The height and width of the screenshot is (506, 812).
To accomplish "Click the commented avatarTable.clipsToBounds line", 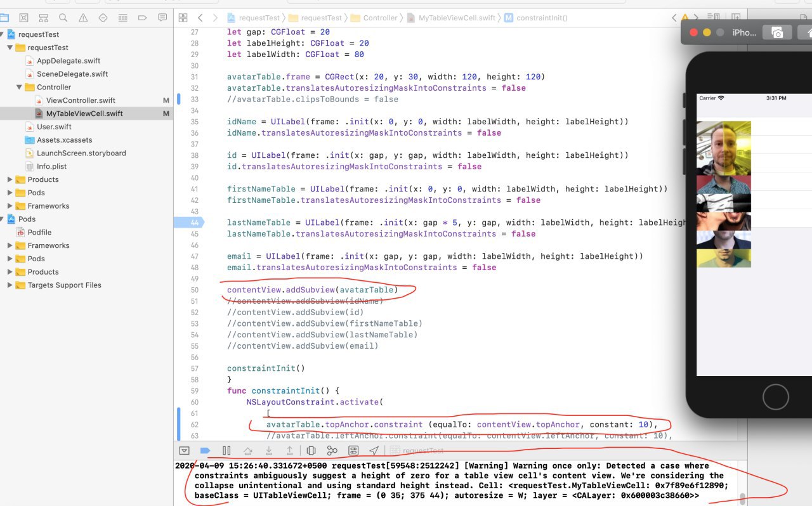I will 313,99.
